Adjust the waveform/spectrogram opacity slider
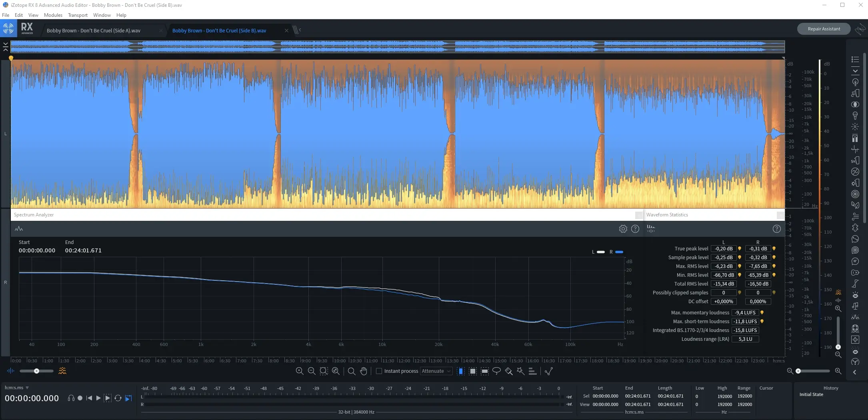This screenshot has height=420, width=868. tap(36, 371)
